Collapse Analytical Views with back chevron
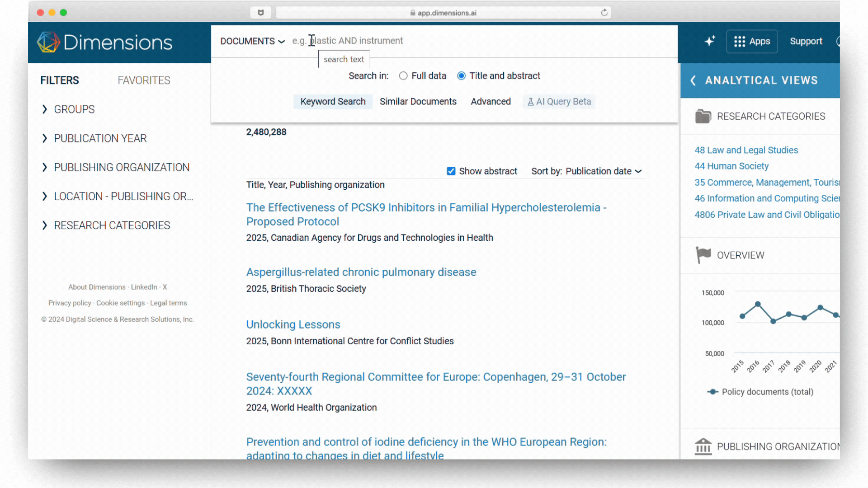The height and width of the screenshot is (488, 868). coord(693,80)
